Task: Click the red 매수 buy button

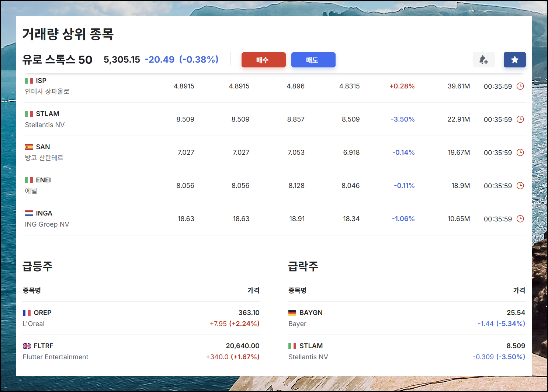Action: tap(263, 60)
